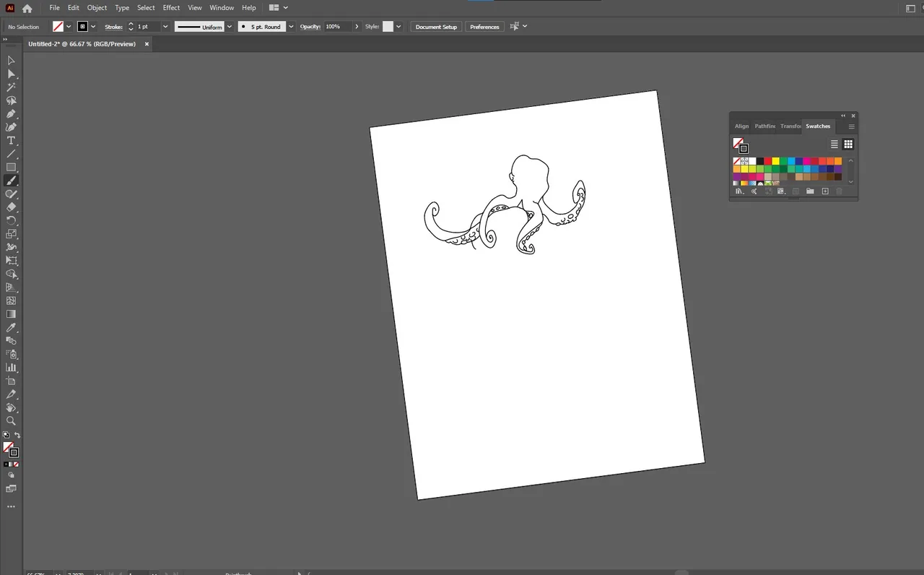Pick the Column Graph tool
This screenshot has width=924, height=575.
pos(11,368)
